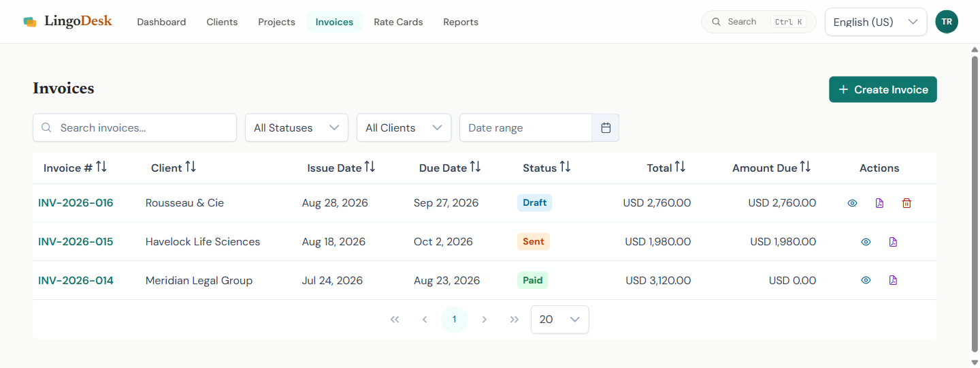Open rows per page dropdown showing 20
Screen dimensions: 980x368
[x=560, y=320]
